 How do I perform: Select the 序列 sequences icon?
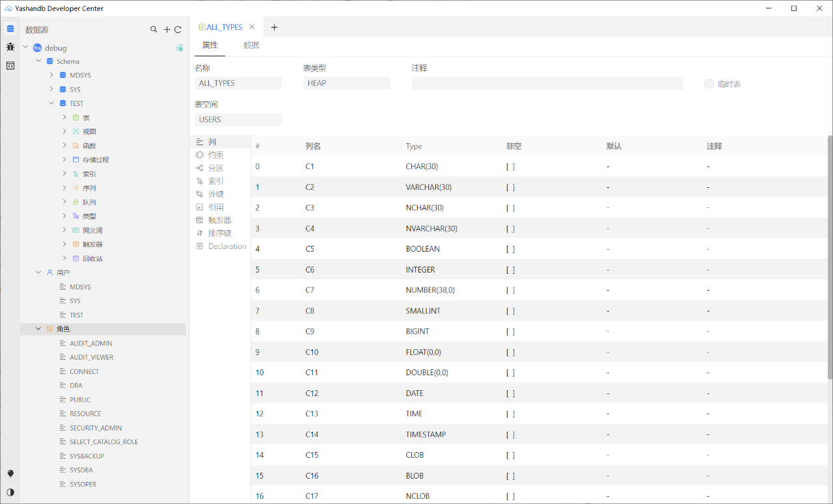[76, 188]
